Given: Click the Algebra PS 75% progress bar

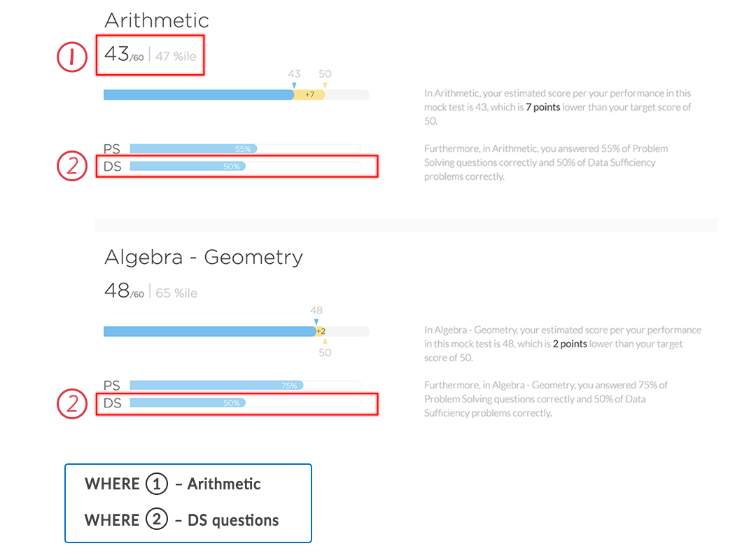Looking at the screenshot, I should click(246, 385).
